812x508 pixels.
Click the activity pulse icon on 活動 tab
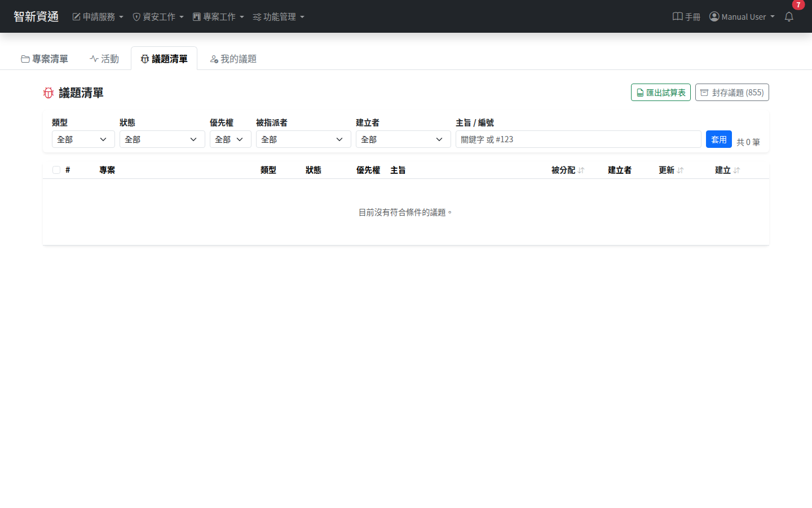pos(94,59)
